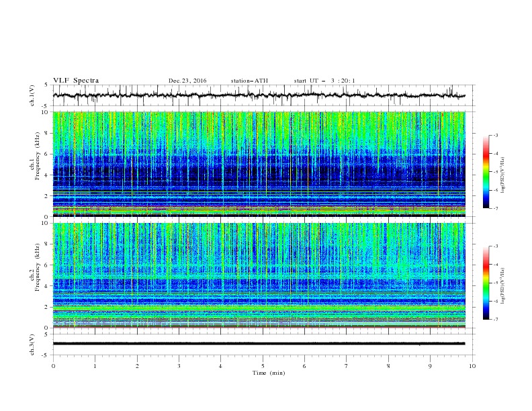Click time axis tick label '4'
The height and width of the screenshot is (411, 532).
220,366
